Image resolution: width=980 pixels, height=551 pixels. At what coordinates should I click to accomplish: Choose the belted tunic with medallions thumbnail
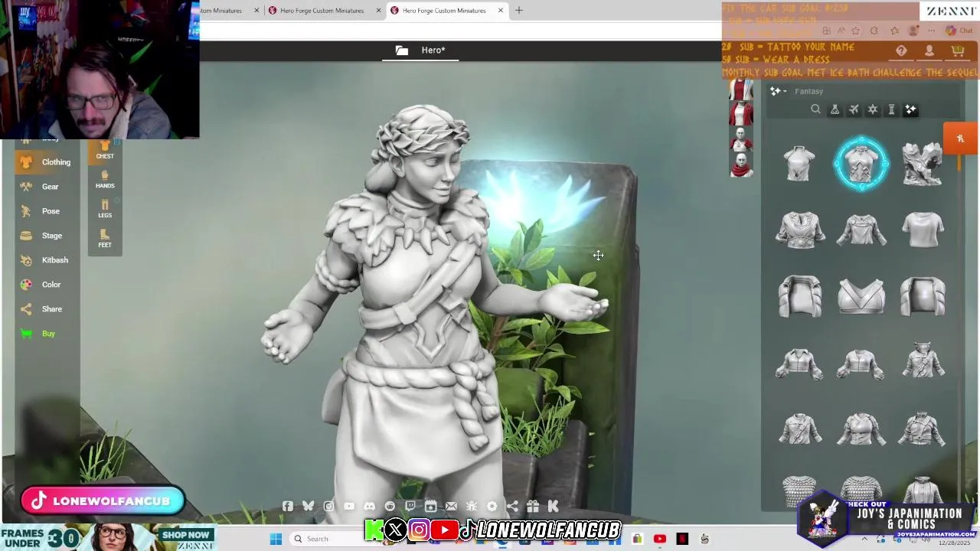pyautogui.click(x=799, y=230)
